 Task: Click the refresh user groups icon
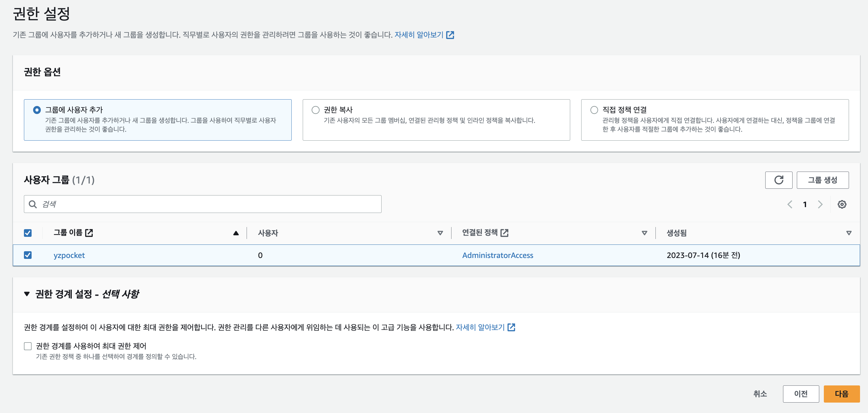click(x=778, y=180)
